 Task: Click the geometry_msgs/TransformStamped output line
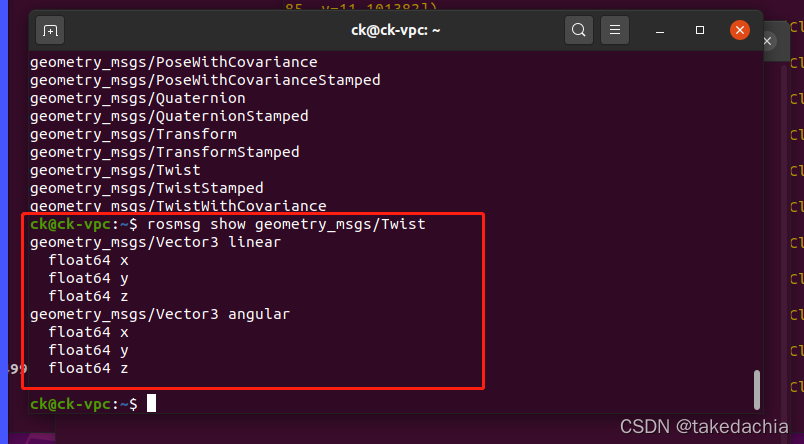(164, 152)
